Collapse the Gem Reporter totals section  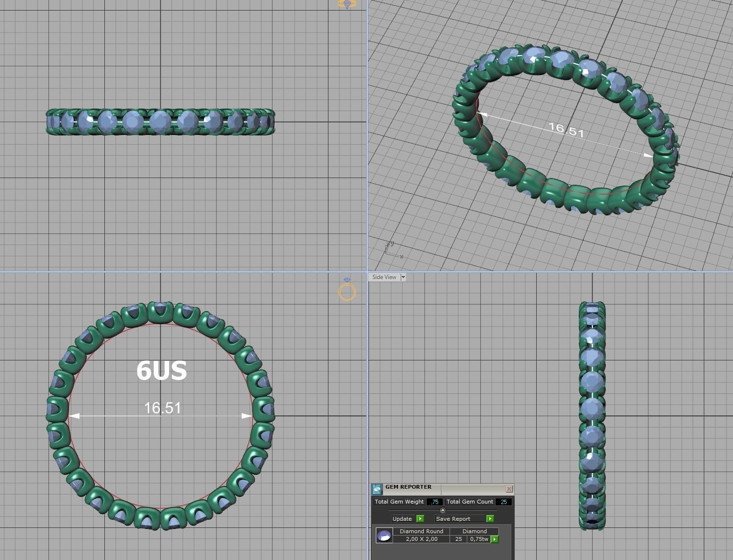tap(442, 510)
